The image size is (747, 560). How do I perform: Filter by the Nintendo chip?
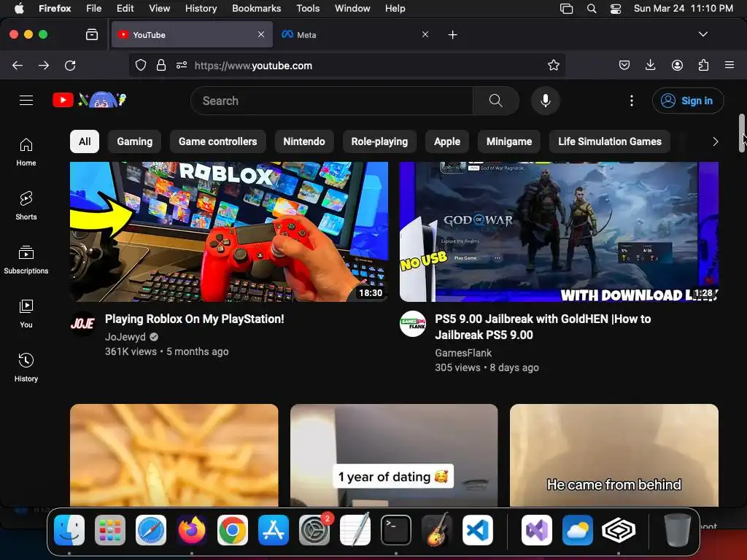pos(304,141)
